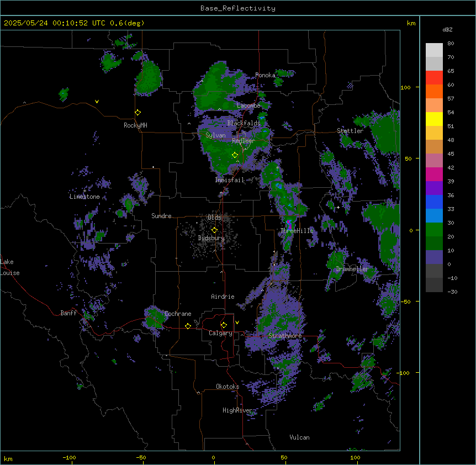Screen dimensions: 476x465
Task: Click the asterisk marker above Limestone
Action: (85, 191)
